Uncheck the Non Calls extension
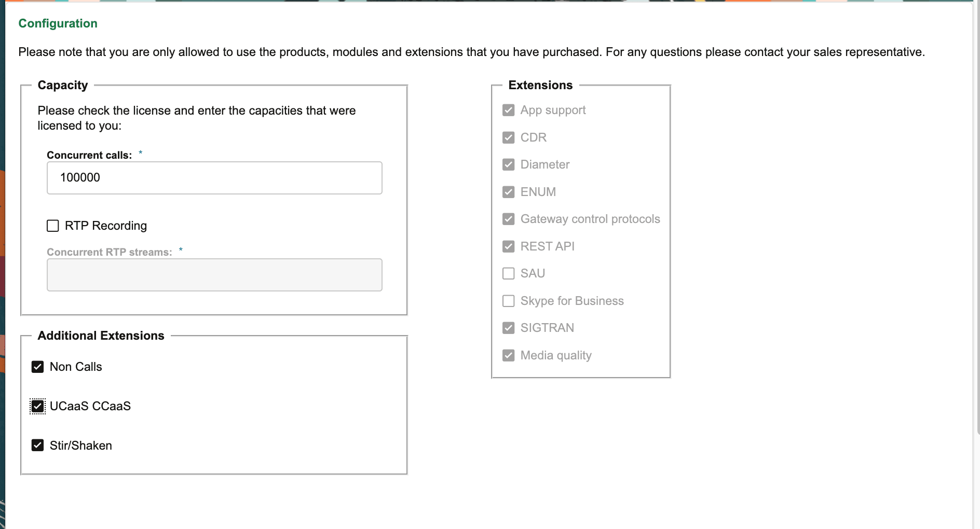 [37, 367]
